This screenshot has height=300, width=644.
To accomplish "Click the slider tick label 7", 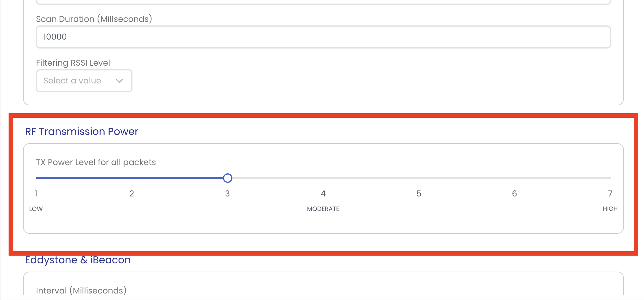I will click(610, 193).
